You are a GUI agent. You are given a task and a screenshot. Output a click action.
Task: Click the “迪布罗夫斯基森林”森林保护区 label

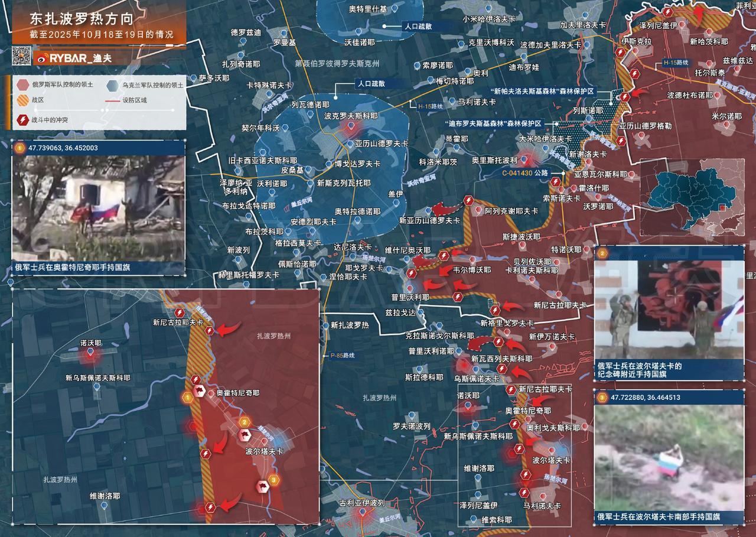pyautogui.click(x=494, y=123)
